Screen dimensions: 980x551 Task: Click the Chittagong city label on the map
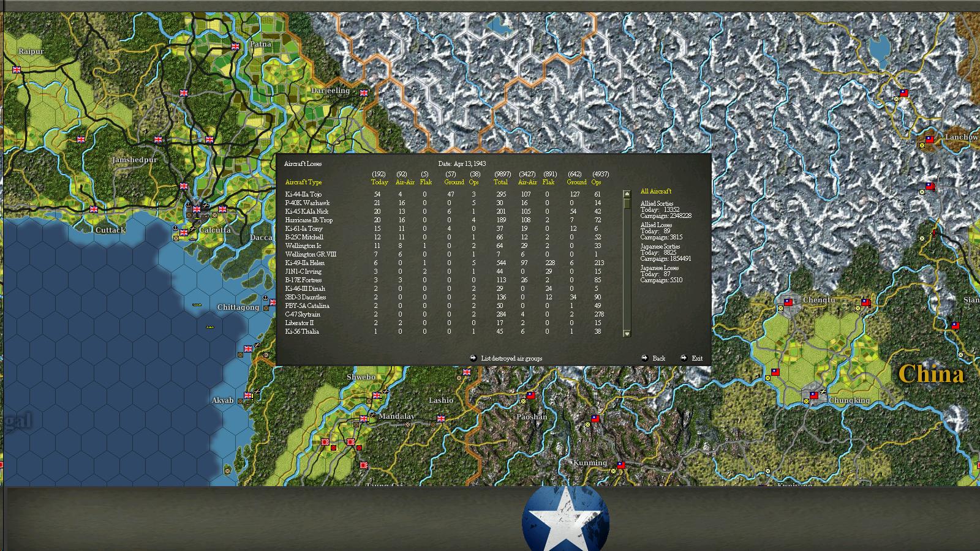point(238,307)
